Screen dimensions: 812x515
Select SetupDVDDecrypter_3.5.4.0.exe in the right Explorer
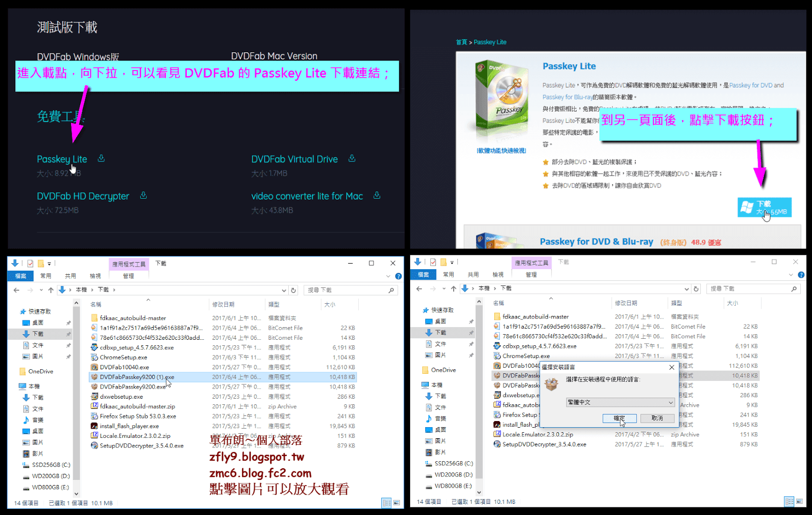click(x=626, y=444)
